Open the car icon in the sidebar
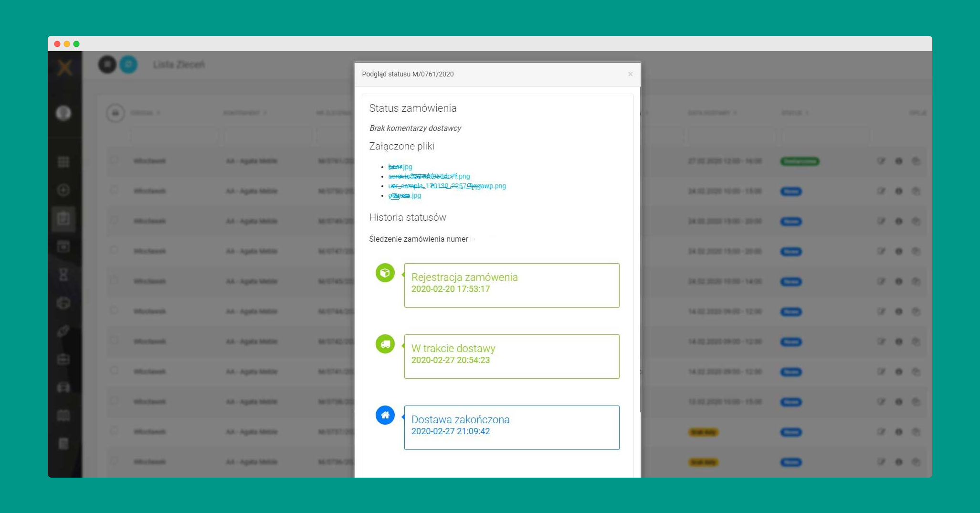 click(63, 387)
